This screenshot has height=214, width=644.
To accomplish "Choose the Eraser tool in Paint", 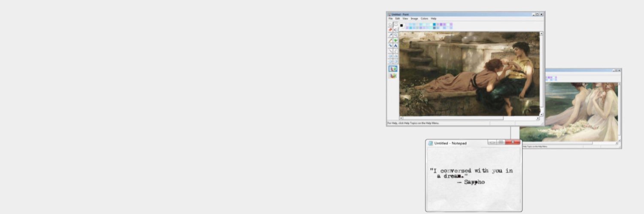I will click(390, 30).
